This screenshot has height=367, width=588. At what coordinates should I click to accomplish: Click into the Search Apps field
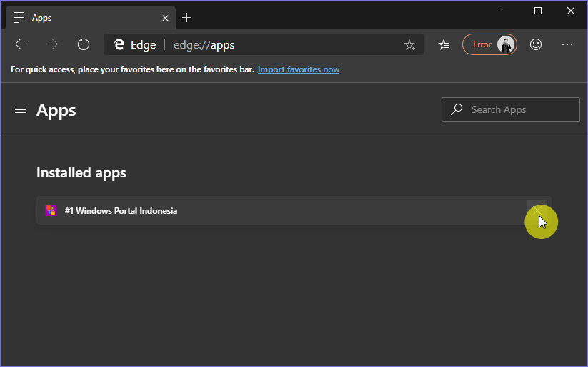point(510,109)
